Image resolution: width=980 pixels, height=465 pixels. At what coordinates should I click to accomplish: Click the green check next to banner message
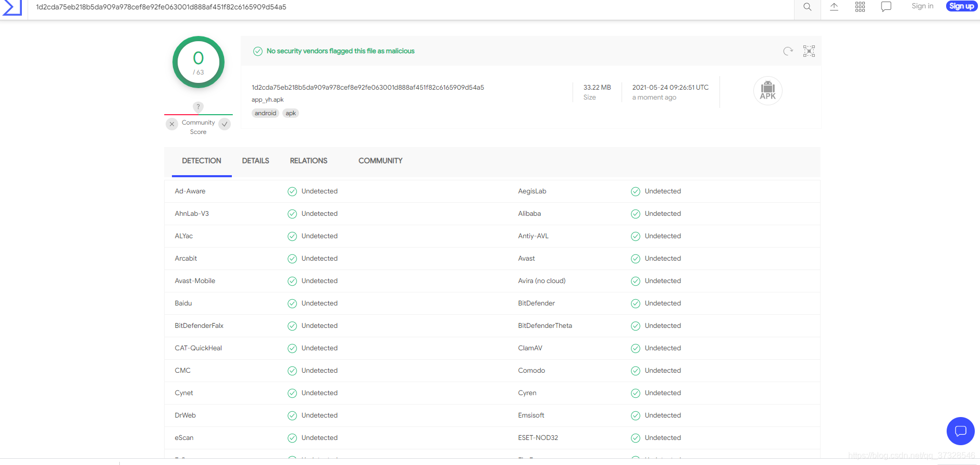pos(257,51)
